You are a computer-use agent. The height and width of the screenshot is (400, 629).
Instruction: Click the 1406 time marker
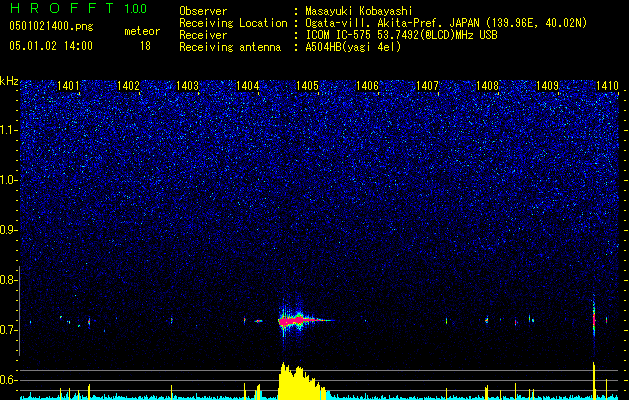pos(367,86)
